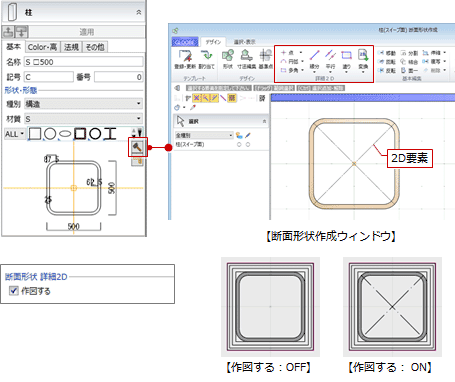The image size is (455, 382).
Task: Click the 適用 apply button
Action: point(87,32)
